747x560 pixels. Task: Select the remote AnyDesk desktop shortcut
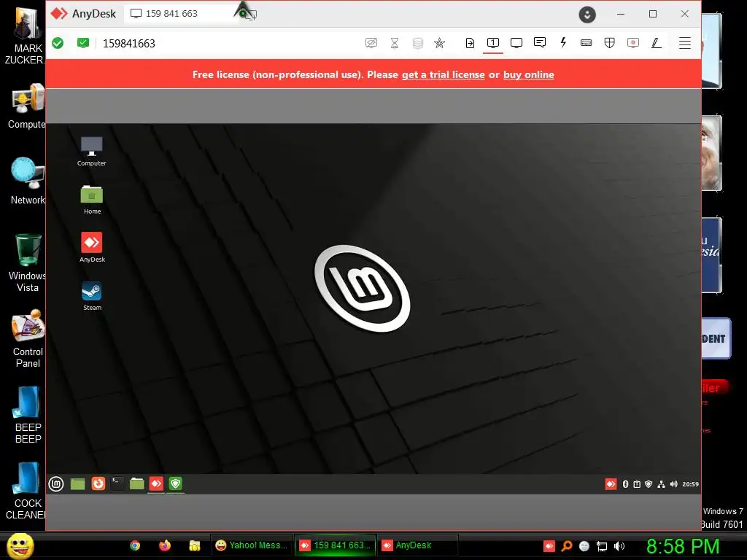92,247
